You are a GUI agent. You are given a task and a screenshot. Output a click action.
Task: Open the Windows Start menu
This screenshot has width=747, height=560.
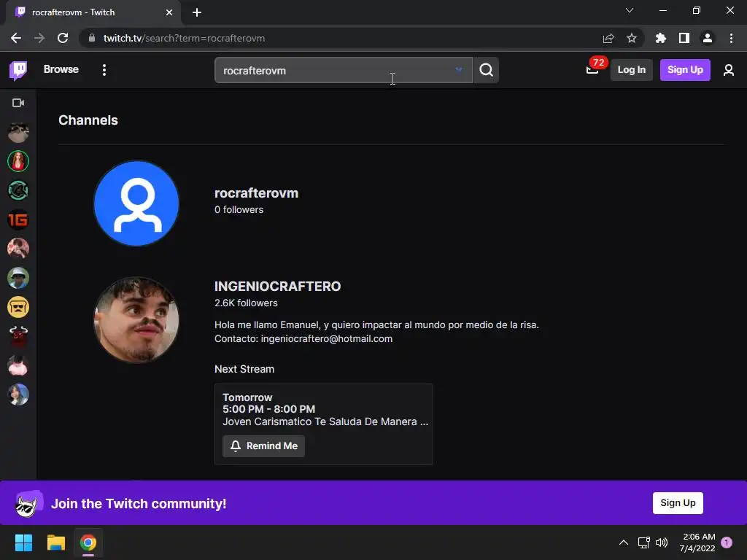(x=23, y=542)
